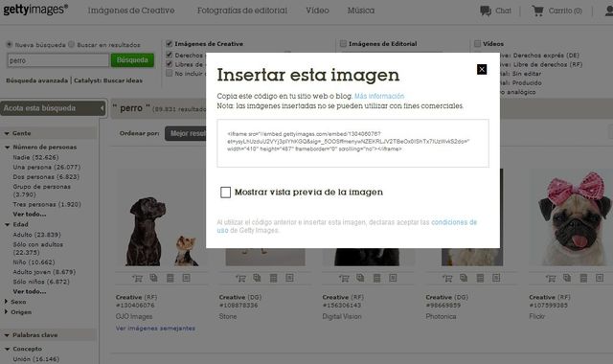Add image #107599385 to cart icon
The width and height of the screenshot is (613, 364).
tap(551, 279)
